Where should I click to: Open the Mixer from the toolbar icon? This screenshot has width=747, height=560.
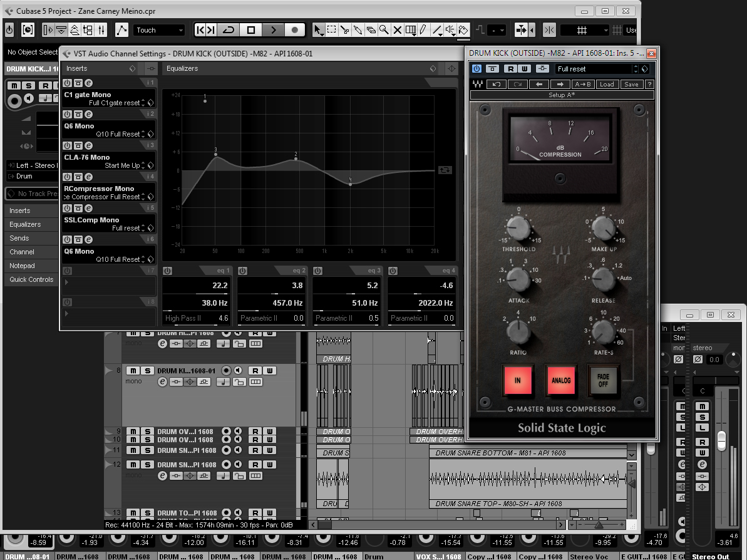(101, 30)
